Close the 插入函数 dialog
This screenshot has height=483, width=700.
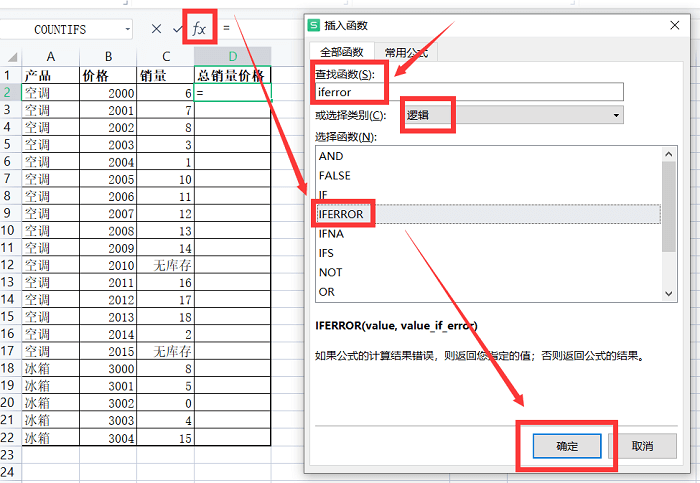pyautogui.click(x=675, y=25)
